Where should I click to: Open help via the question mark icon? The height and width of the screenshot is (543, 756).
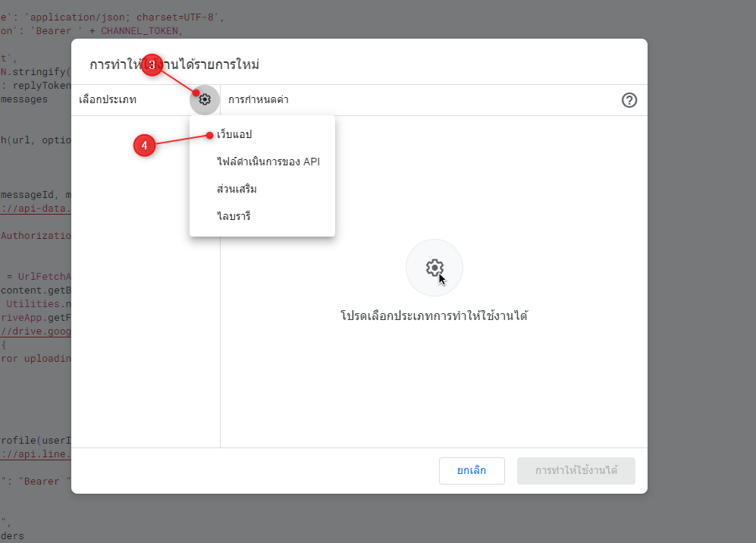point(629,100)
